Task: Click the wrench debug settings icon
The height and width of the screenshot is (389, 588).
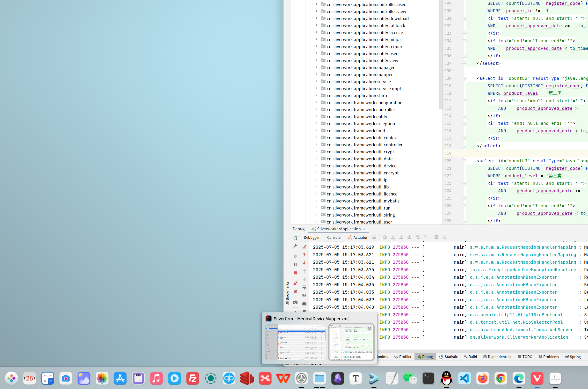Action: pos(295,246)
